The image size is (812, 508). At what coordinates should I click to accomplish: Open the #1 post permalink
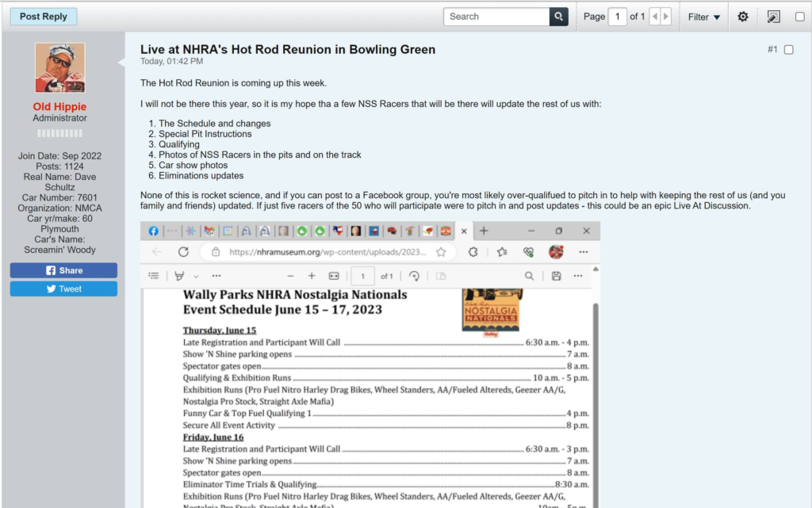772,50
